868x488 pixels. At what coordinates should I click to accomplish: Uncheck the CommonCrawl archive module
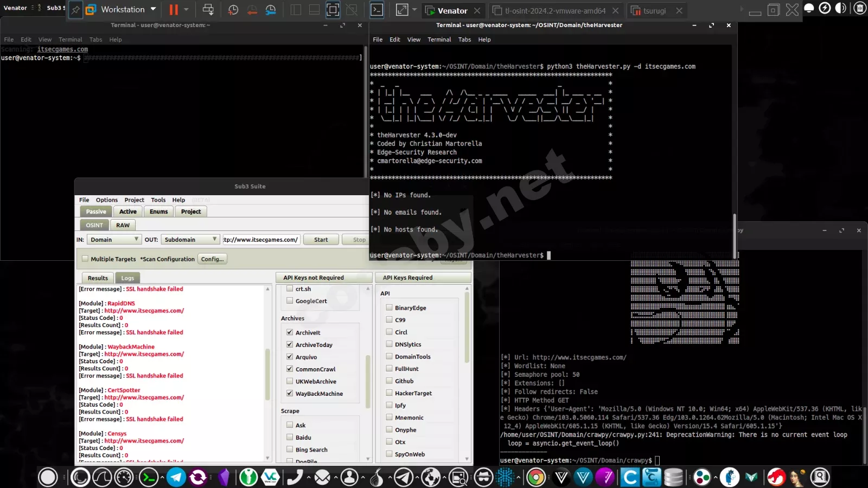click(290, 369)
